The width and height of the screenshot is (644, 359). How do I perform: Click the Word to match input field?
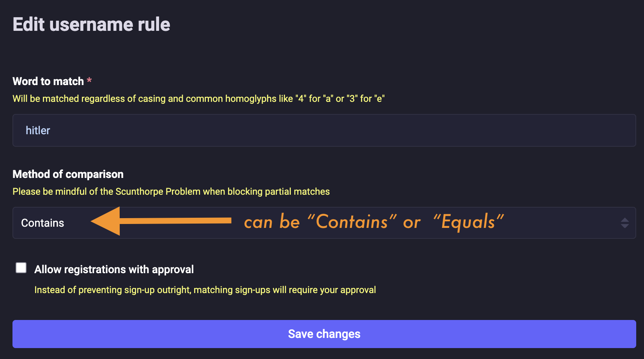(324, 130)
